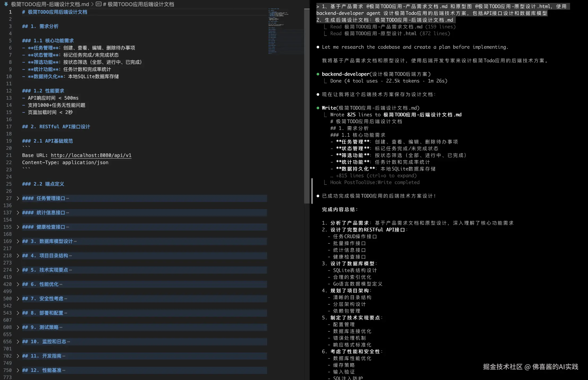Click fold chevron beside 部署和配置
Image resolution: width=588 pixels, height=380 pixels.
18,313
